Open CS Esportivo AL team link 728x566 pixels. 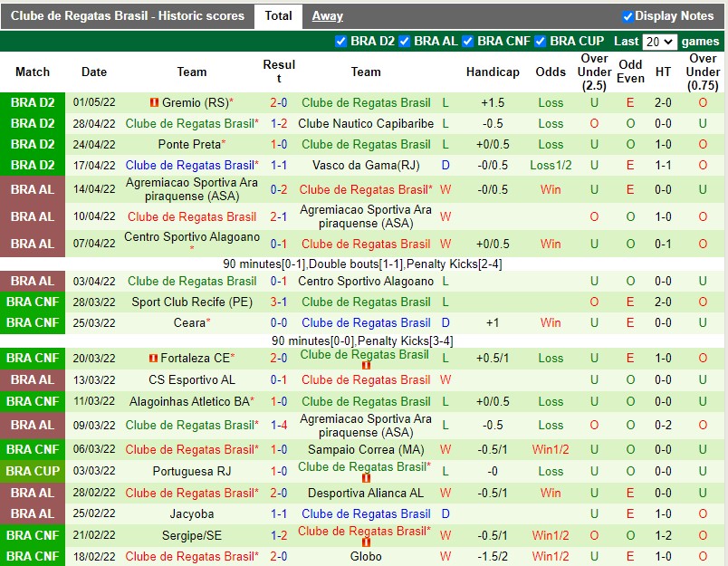pyautogui.click(x=192, y=379)
